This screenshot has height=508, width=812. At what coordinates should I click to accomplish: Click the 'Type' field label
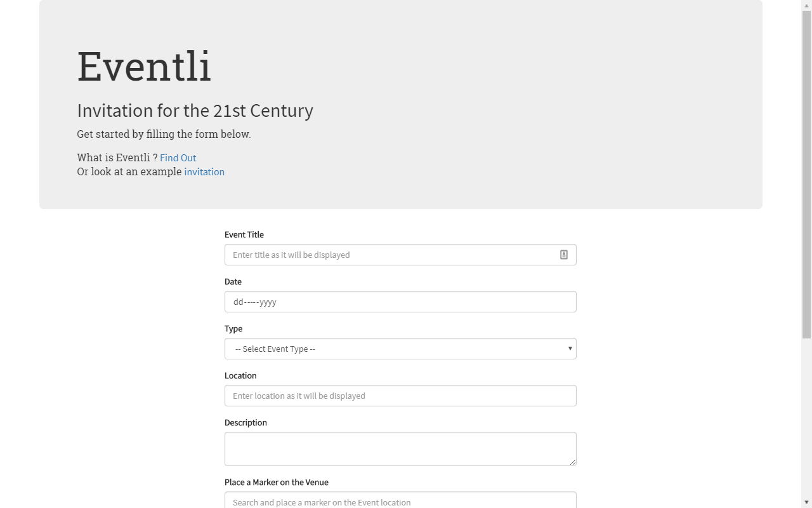(x=233, y=328)
